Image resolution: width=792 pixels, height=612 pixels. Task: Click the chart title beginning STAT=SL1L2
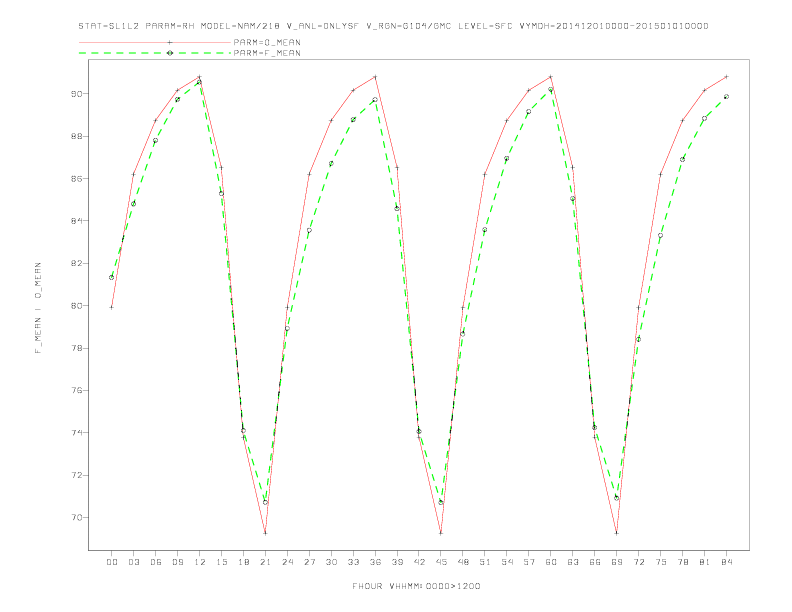click(393, 26)
